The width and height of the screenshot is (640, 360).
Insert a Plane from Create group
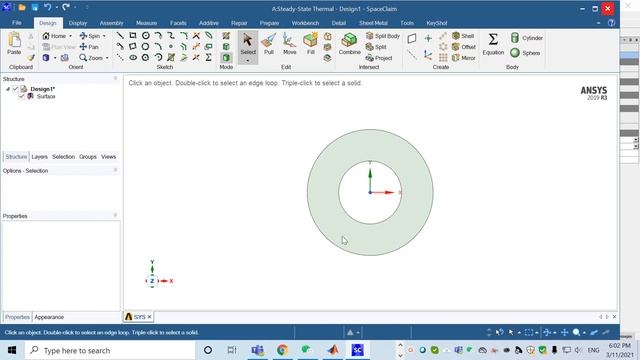click(x=412, y=38)
